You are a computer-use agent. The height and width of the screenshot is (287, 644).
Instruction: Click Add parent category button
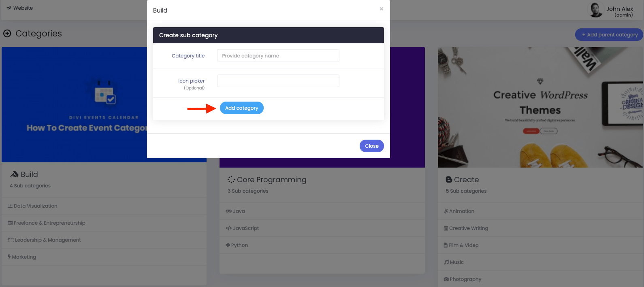click(x=609, y=35)
